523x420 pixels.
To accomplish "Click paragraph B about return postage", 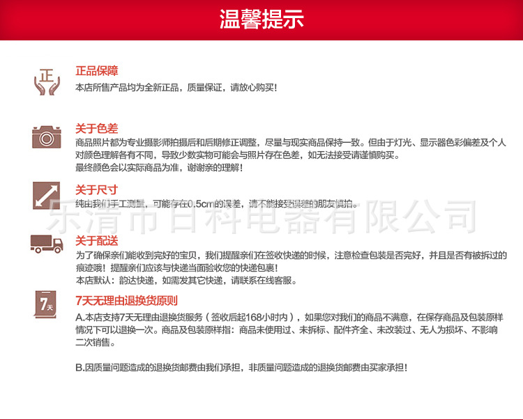I will click(241, 367).
